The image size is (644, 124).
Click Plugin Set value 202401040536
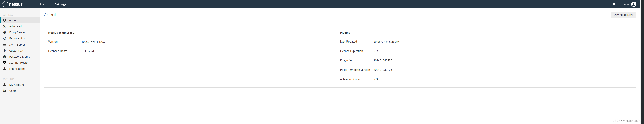(x=383, y=60)
